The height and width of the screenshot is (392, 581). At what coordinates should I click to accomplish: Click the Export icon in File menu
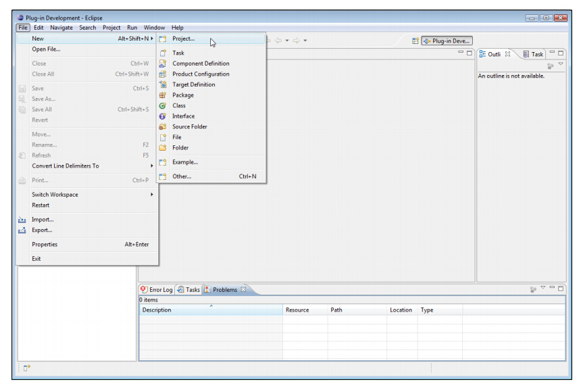pos(22,230)
